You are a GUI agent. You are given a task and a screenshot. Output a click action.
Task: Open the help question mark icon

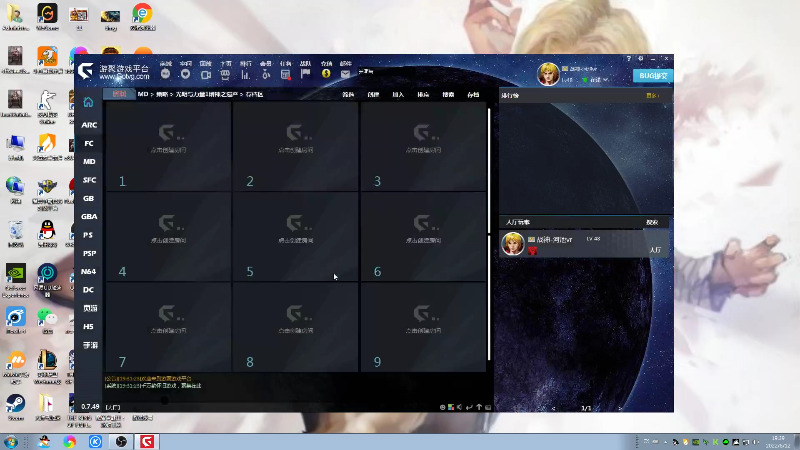tap(629, 59)
